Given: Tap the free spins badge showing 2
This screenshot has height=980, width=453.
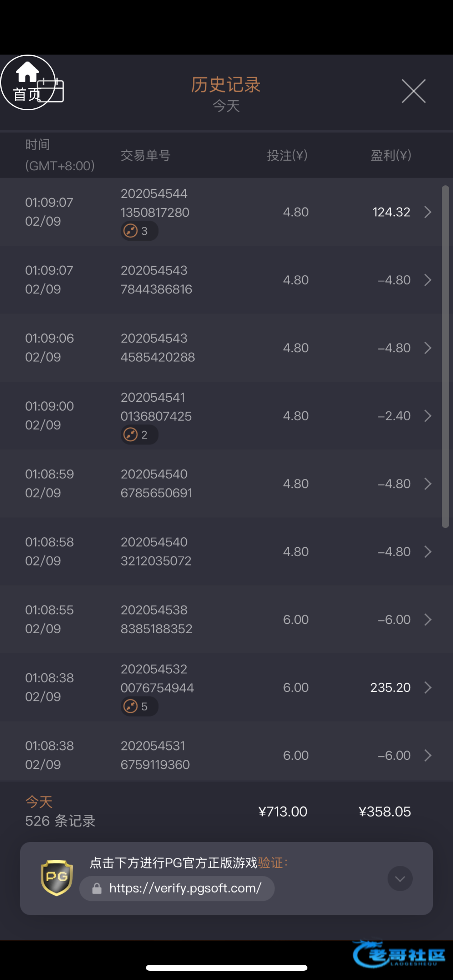Looking at the screenshot, I should click(139, 435).
